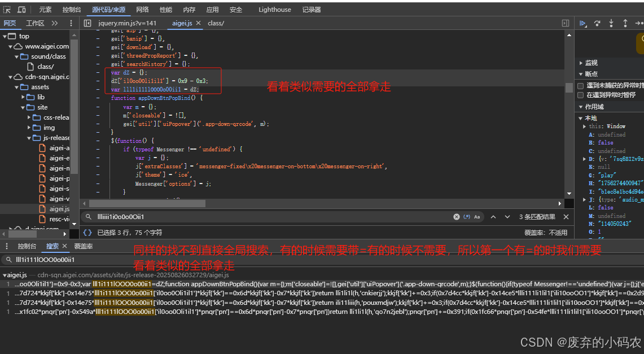
Task: Open the 记录器 panel tab
Action: (x=312, y=10)
